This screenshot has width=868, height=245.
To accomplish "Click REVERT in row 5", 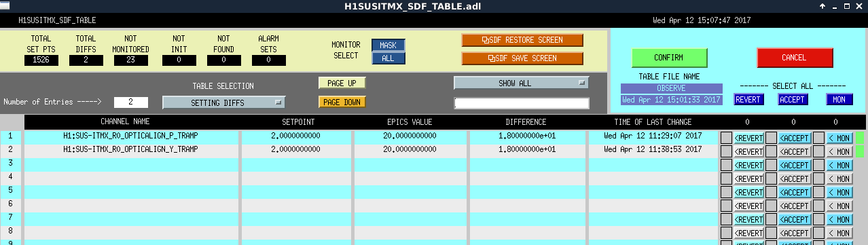I will [x=748, y=192].
